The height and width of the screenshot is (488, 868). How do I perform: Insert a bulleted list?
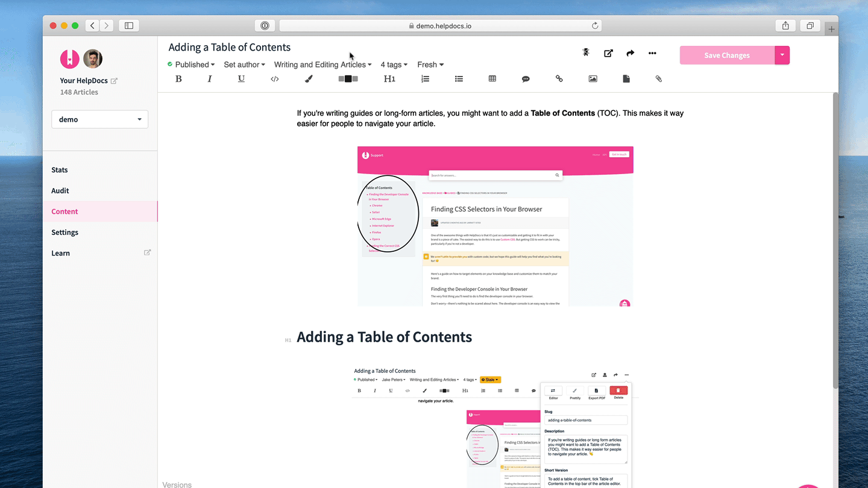click(x=459, y=79)
